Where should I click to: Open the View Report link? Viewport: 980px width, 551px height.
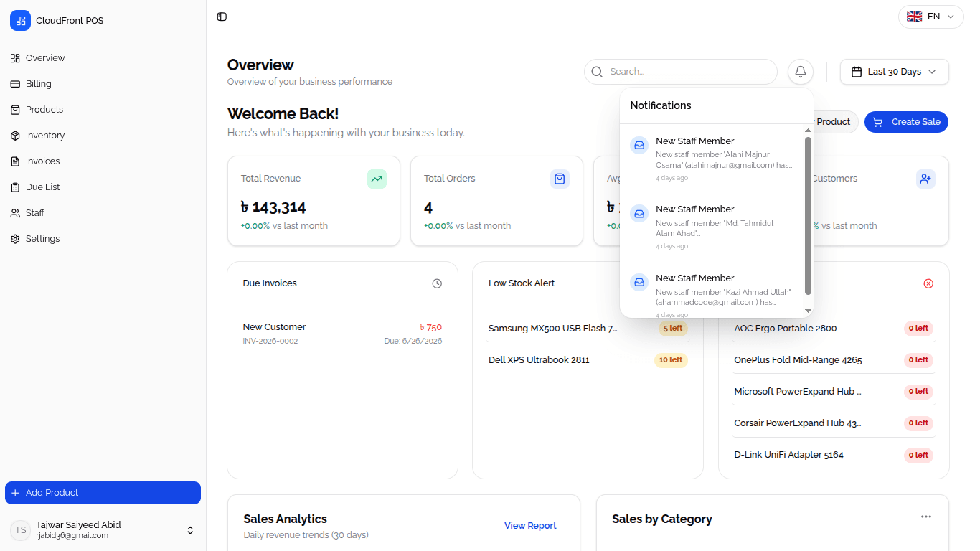pos(530,526)
